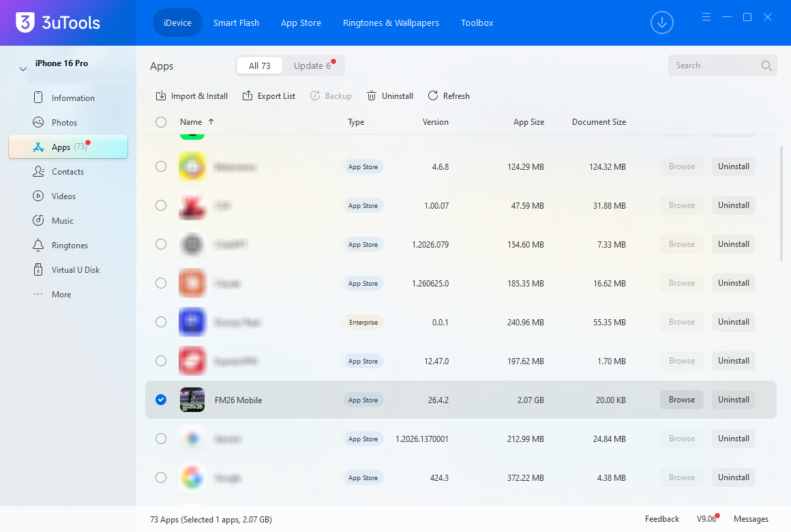Click the app icon in version 1.00.07 row

click(x=192, y=205)
